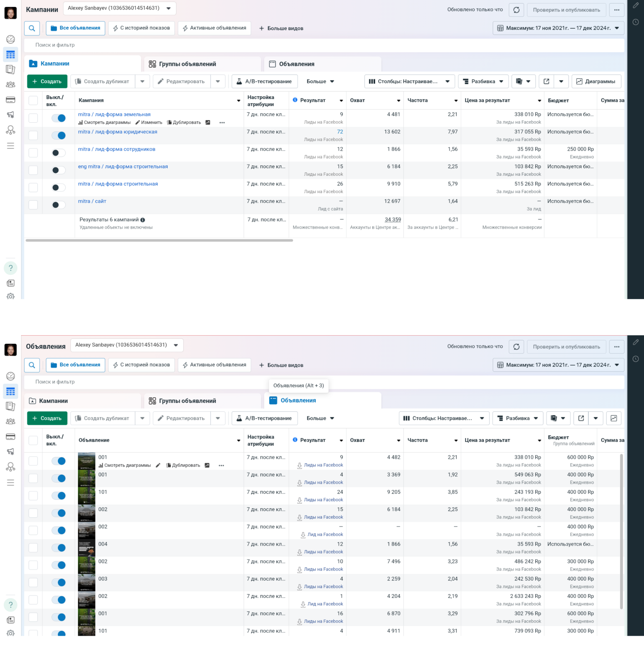The image size is (644, 652).
Task: Open Столбцы dropdown in Кампании toolbar
Action: tap(409, 82)
